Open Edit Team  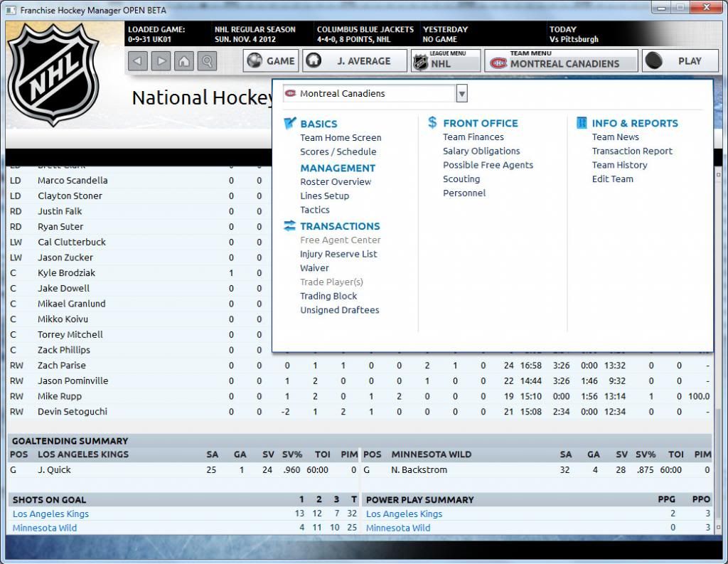[x=612, y=179]
